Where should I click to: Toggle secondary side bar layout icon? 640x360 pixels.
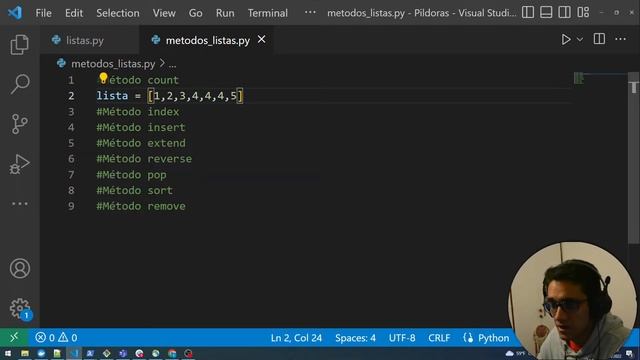tap(564, 12)
